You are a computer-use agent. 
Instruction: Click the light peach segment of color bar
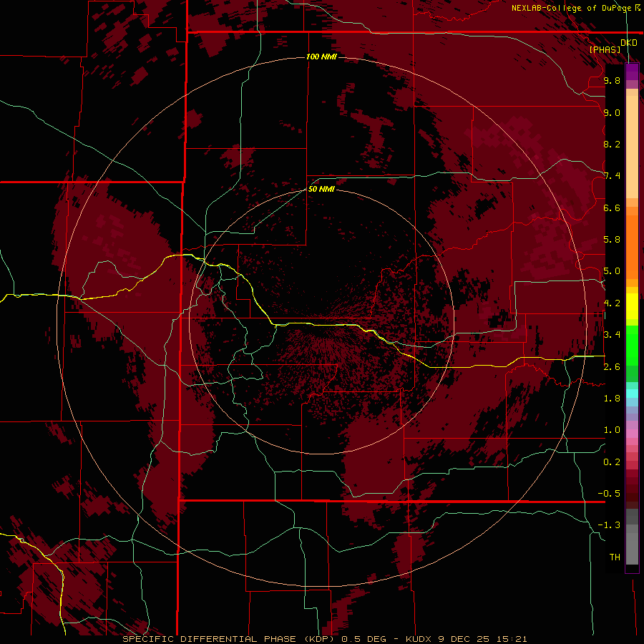coord(632,147)
